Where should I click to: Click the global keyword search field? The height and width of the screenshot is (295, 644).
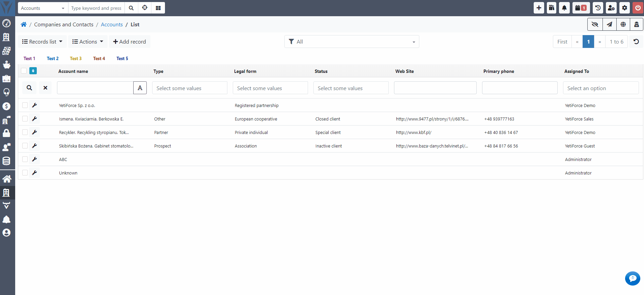96,8
